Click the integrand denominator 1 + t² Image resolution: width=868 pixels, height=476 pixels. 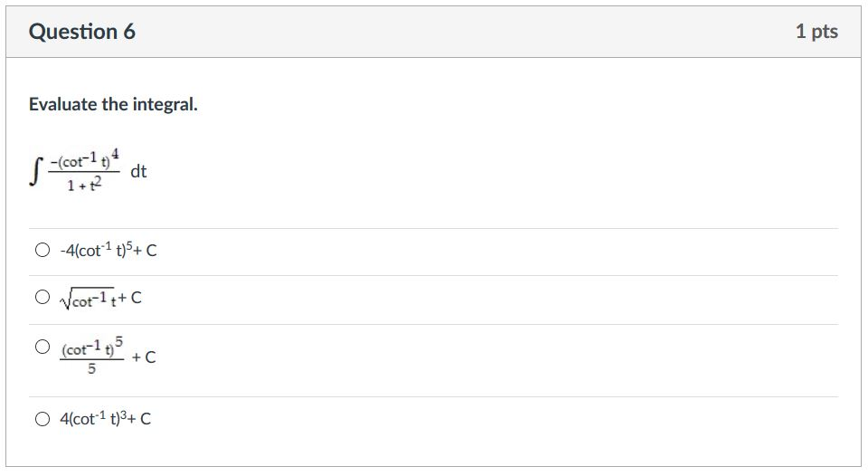click(82, 184)
